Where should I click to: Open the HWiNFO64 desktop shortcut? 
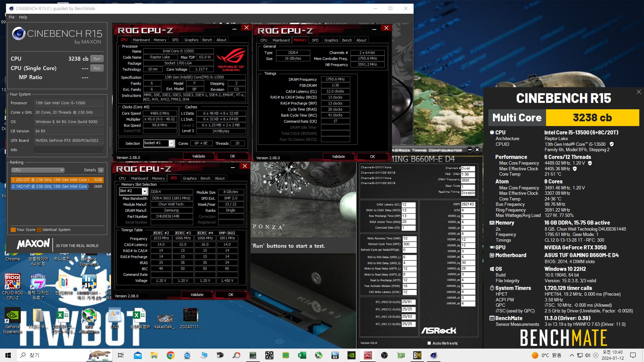pos(89,286)
